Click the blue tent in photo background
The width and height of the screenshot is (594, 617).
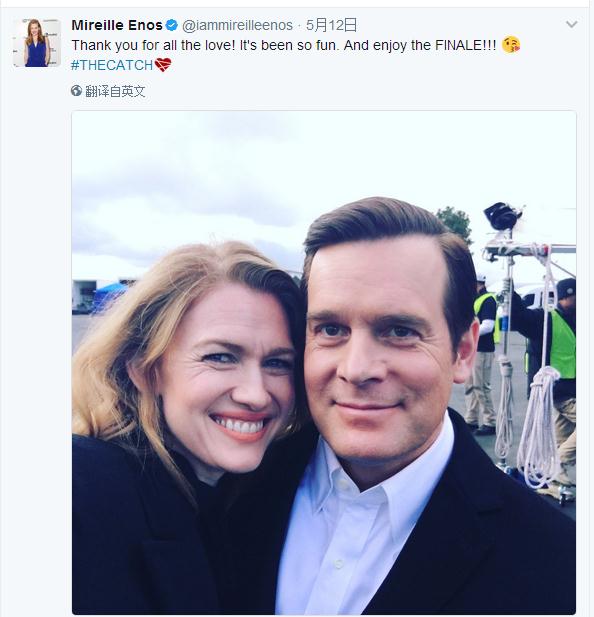(110, 297)
